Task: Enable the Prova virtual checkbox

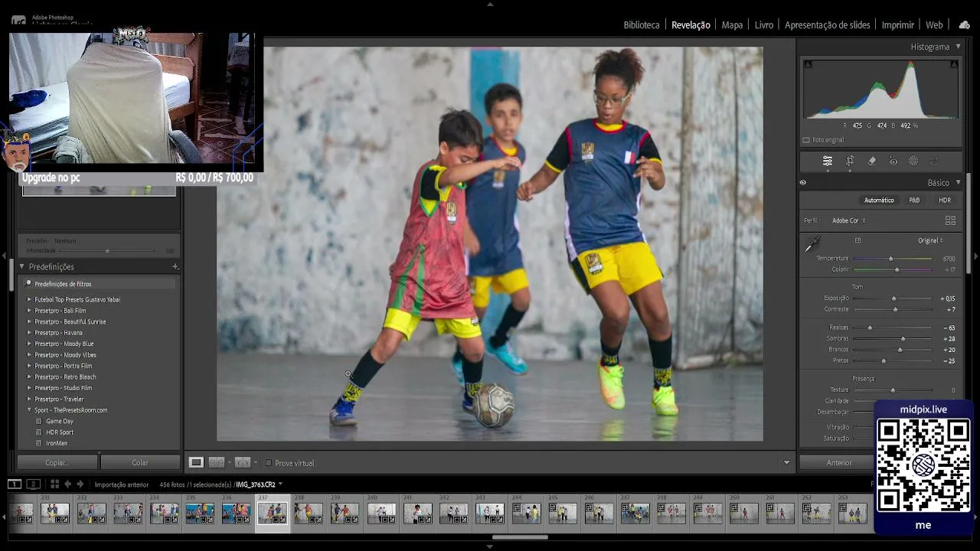Action: [x=268, y=463]
